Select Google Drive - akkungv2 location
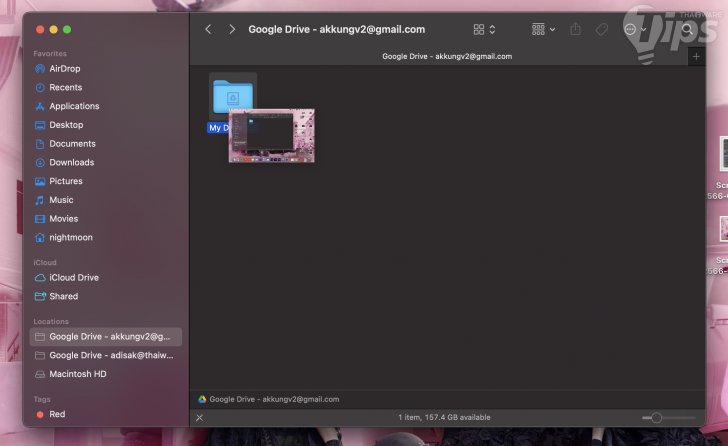This screenshot has height=446, width=728. 106,336
